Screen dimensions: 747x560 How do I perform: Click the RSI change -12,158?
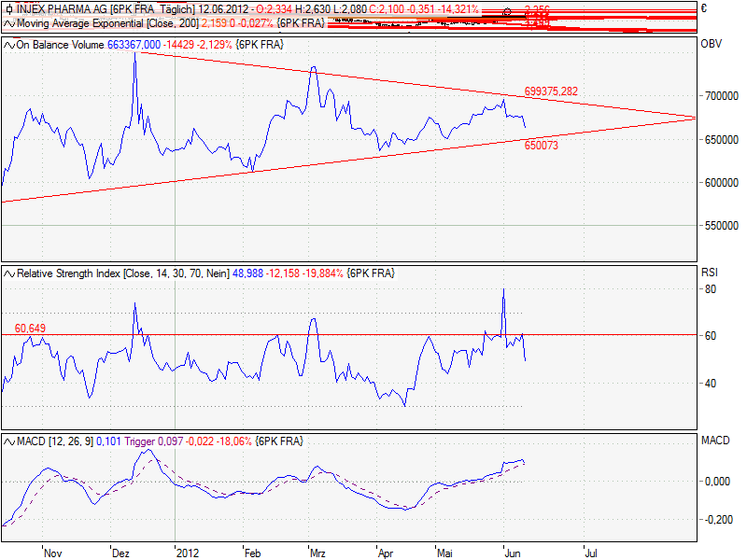click(283, 273)
